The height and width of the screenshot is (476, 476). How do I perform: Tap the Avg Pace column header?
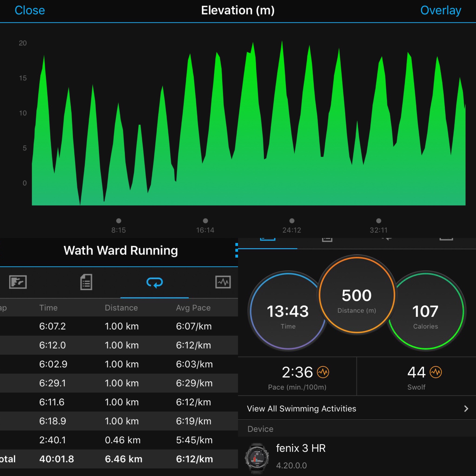193,308
